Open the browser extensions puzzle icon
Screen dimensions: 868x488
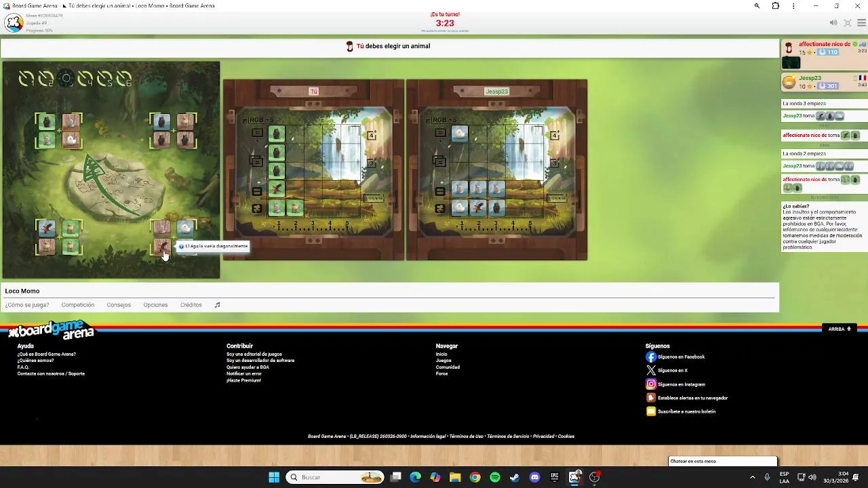pos(775,5)
